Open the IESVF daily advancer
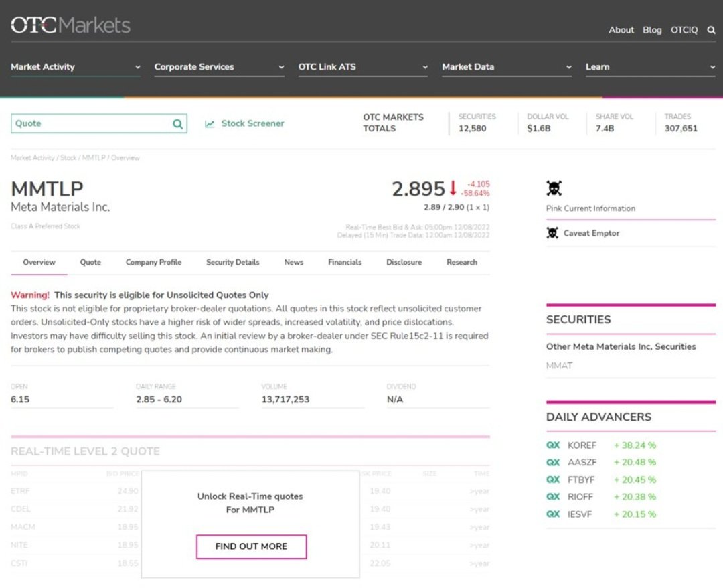The width and height of the screenshot is (723, 588). click(580, 514)
